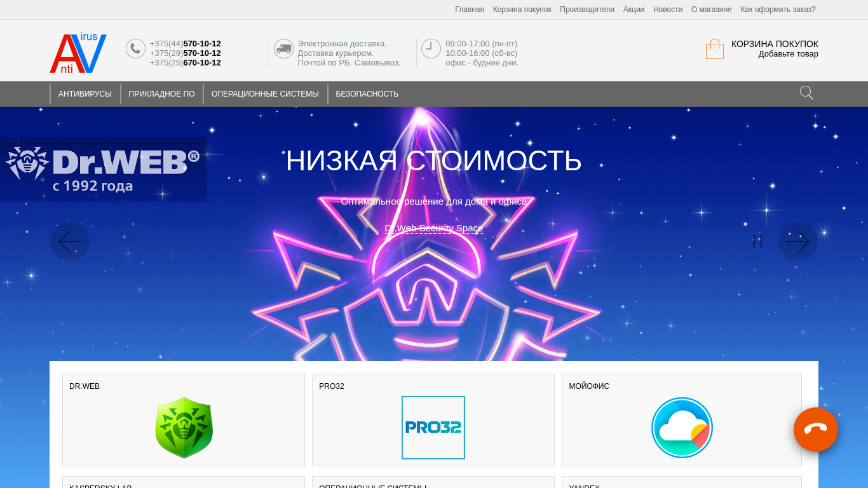Click the AntiVirus site logo
The height and width of the screenshot is (488, 868).
pos(78,53)
